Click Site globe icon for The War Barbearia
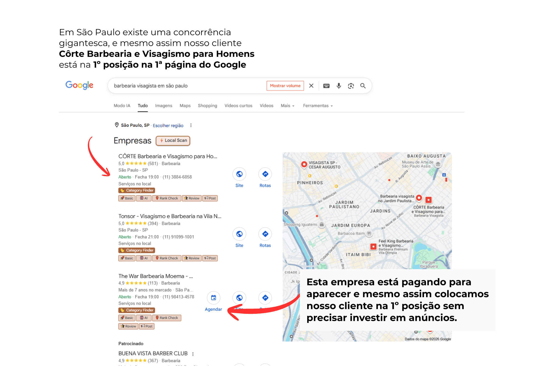 (x=239, y=298)
